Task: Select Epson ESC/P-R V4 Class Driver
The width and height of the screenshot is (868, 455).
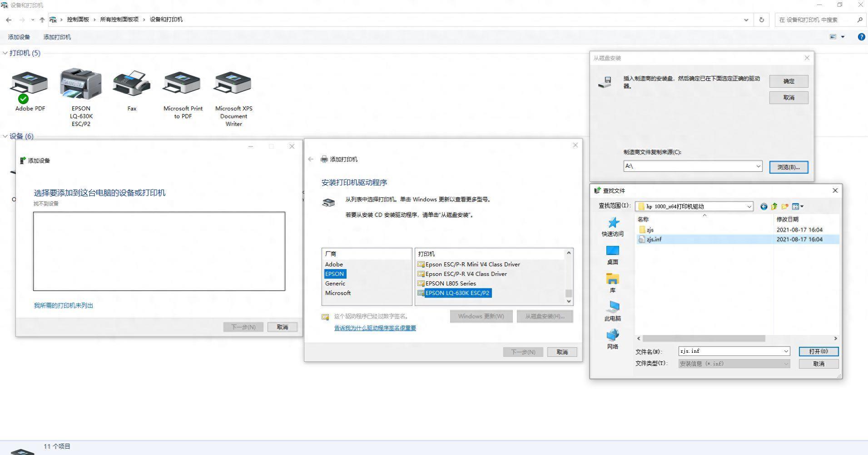Action: tap(462, 274)
